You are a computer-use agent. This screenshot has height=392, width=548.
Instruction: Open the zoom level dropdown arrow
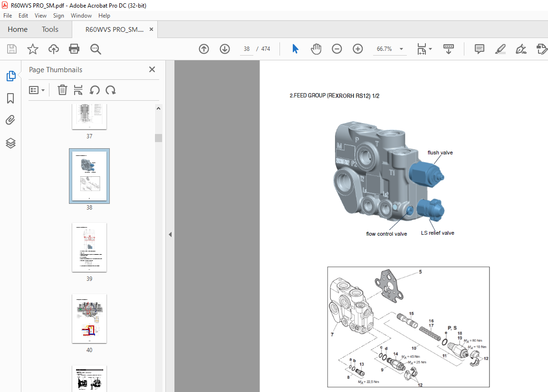click(401, 49)
